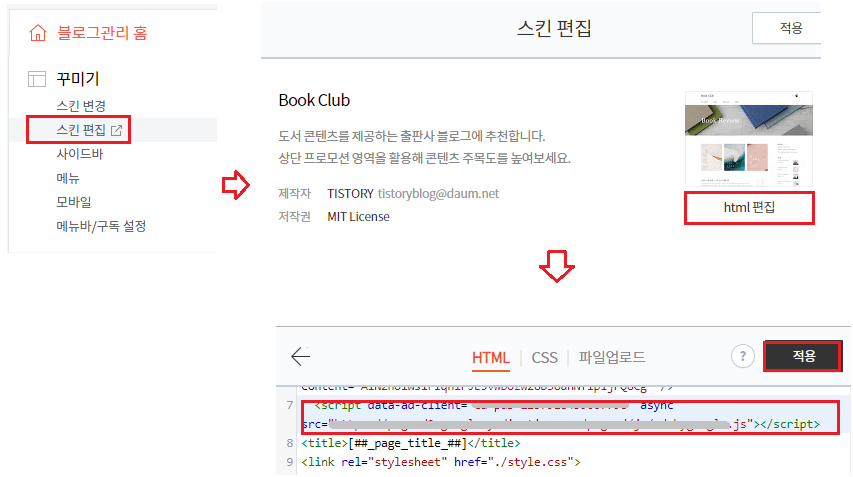853x477 pixels.
Task: Go back with the left arrow icon
Action: [300, 356]
